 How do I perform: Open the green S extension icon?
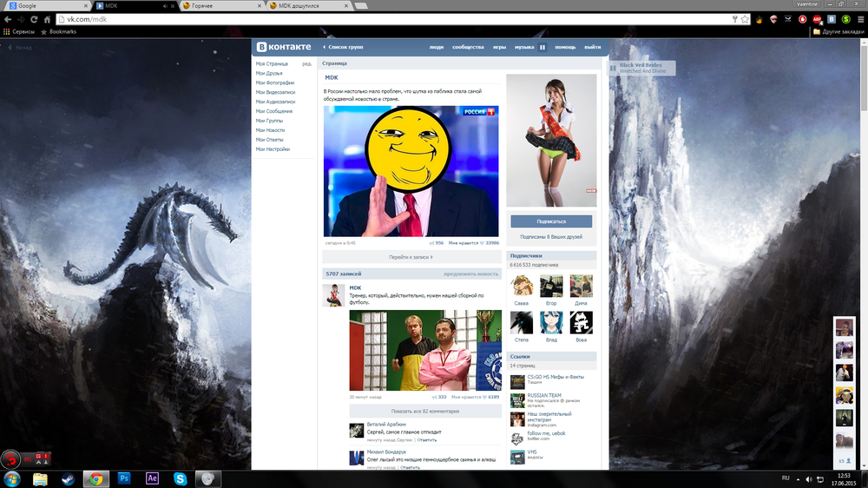[845, 19]
